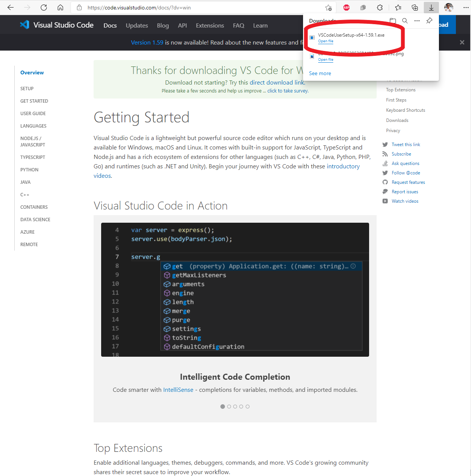This screenshot has width=471, height=476.
Task: Open browser Settings and more menu
Action: (466, 8)
